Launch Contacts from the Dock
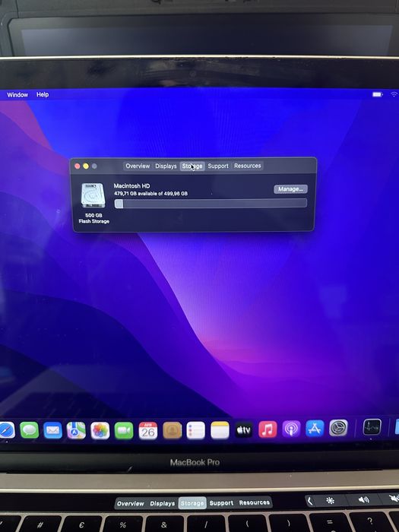 coord(172,431)
